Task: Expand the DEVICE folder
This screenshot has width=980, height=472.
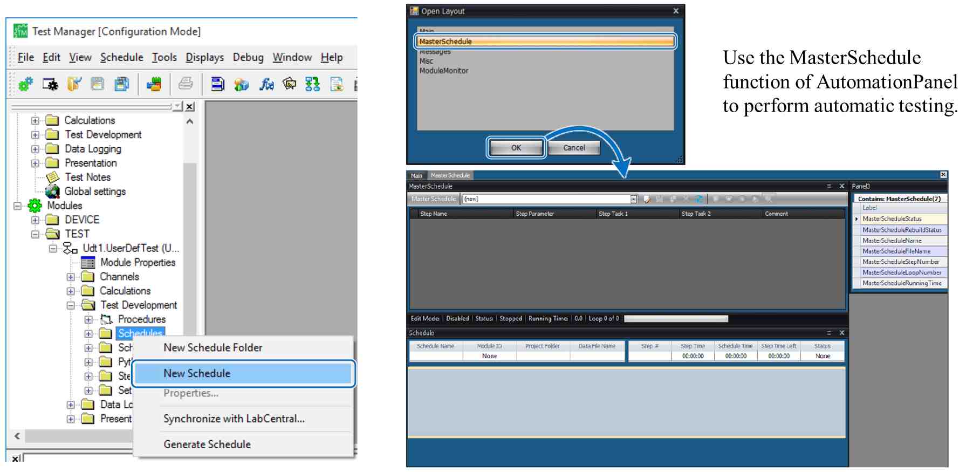Action: pos(35,220)
